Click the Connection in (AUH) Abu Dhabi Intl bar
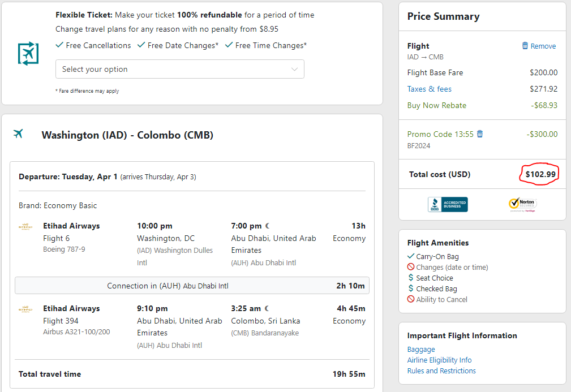The width and height of the screenshot is (571, 392). click(192, 285)
